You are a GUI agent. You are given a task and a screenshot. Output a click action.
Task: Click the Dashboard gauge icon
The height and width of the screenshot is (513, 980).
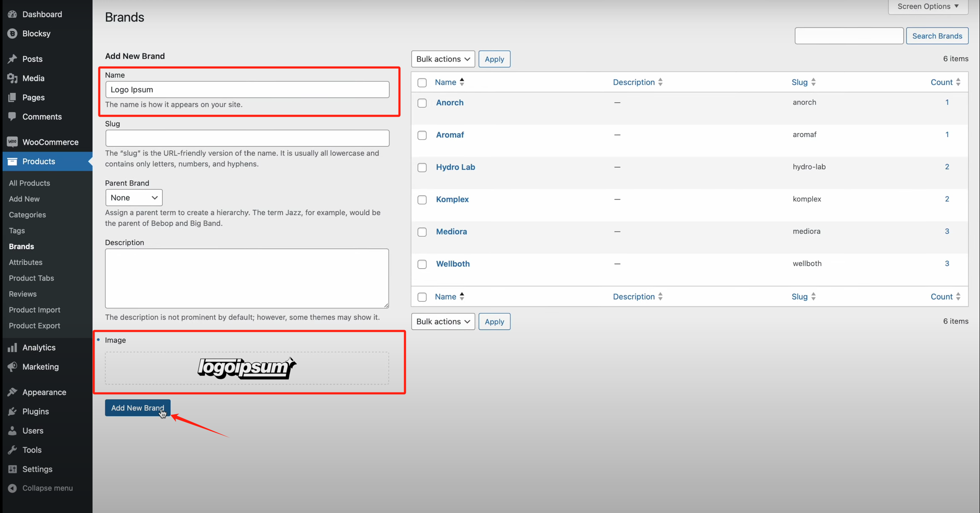[x=12, y=14]
